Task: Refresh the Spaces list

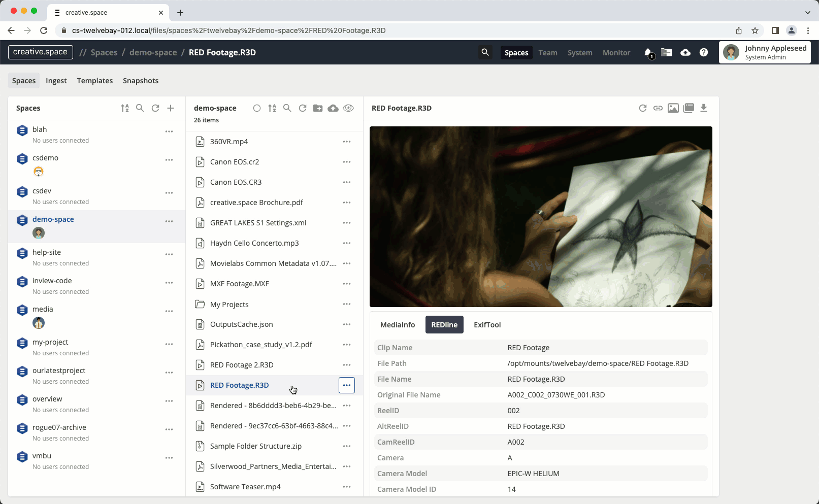Action: (155, 108)
